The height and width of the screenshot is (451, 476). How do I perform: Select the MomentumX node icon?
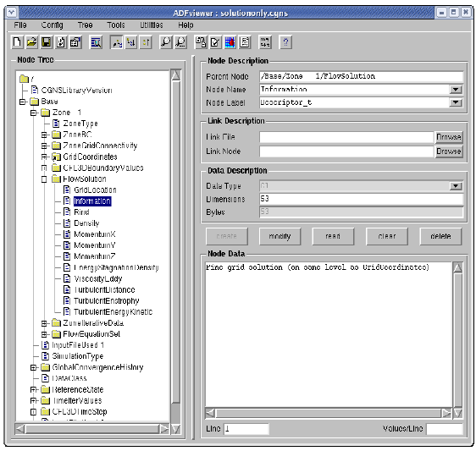pos(67,234)
